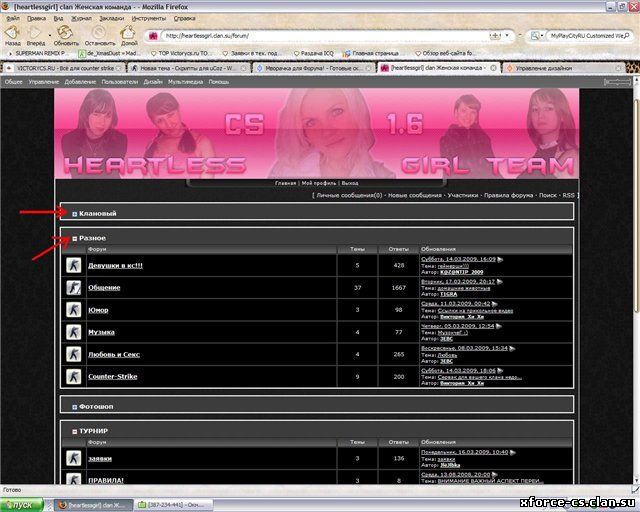Open the Журнал menu
Image resolution: width=640 pixels, height=512 pixels.
(x=81, y=18)
